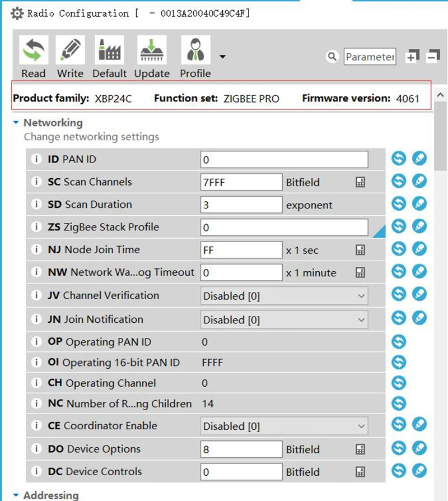Open JV Channel Verification dropdown
The width and height of the screenshot is (448, 501).
coord(284,295)
